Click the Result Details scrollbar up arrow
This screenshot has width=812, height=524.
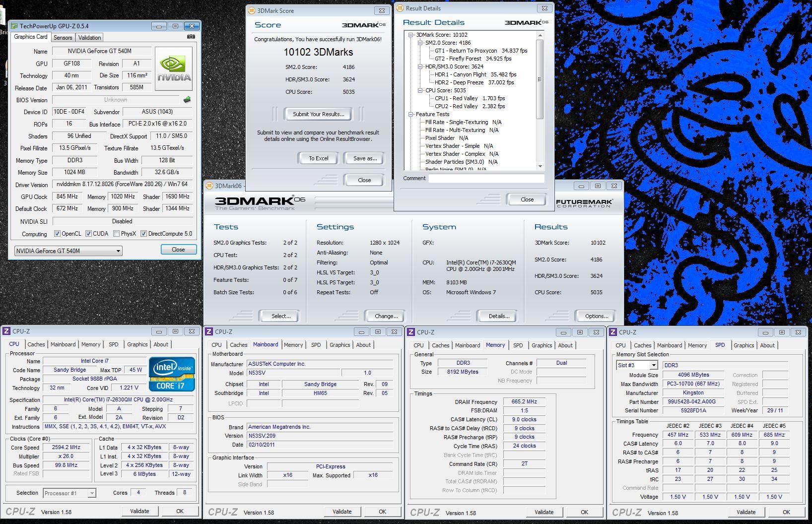pos(540,34)
